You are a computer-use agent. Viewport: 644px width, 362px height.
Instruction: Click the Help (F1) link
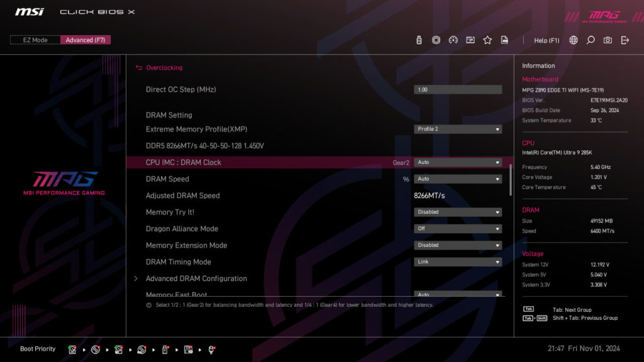tap(547, 40)
